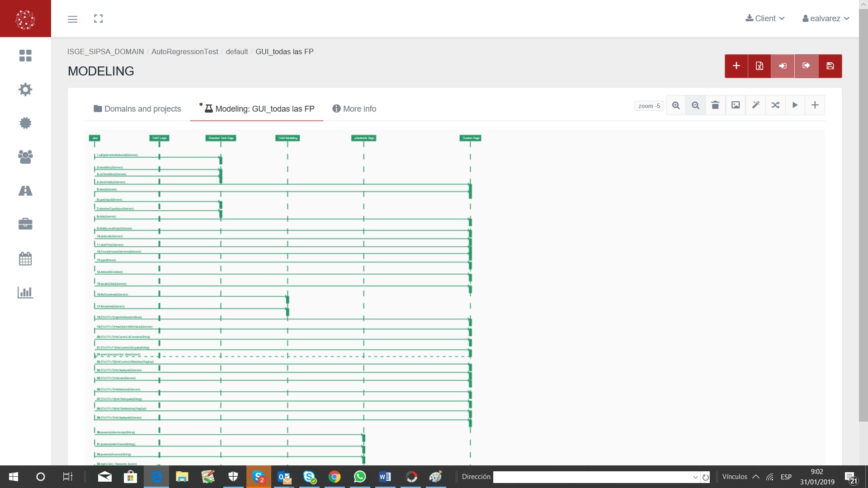Click the magic wand icon in toolbar
Screen dimensions: 868x488
coord(755,105)
